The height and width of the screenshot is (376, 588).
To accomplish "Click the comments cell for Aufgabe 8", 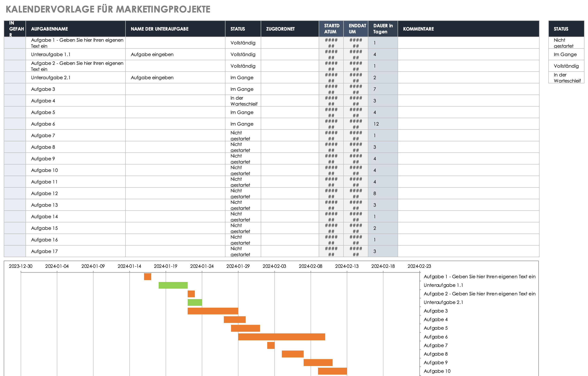I will point(469,147).
